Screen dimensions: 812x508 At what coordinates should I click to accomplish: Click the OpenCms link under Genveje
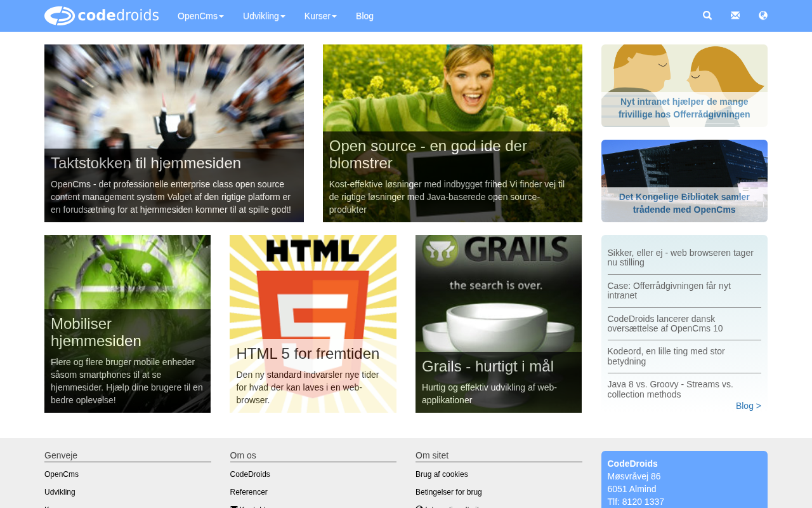point(62,474)
